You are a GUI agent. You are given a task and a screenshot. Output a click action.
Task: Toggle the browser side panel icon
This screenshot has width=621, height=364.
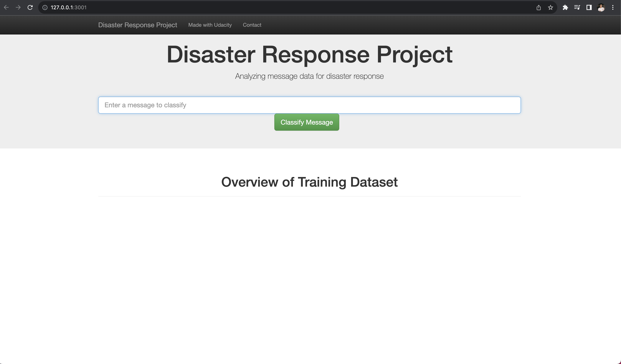coord(589,7)
